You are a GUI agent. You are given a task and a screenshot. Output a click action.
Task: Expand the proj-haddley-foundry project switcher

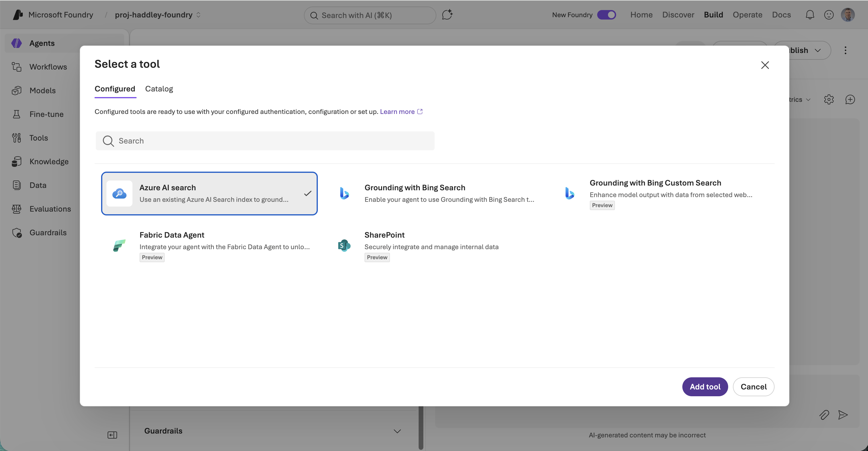click(x=199, y=15)
